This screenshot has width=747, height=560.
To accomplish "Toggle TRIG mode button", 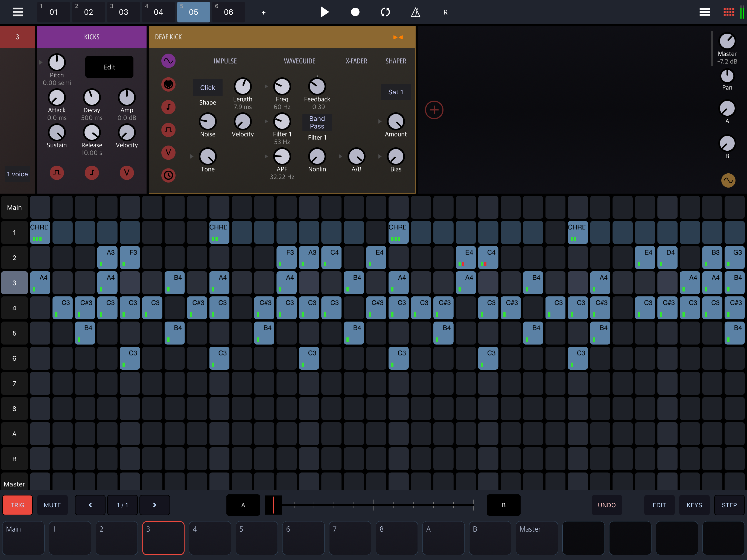I will tap(17, 504).
